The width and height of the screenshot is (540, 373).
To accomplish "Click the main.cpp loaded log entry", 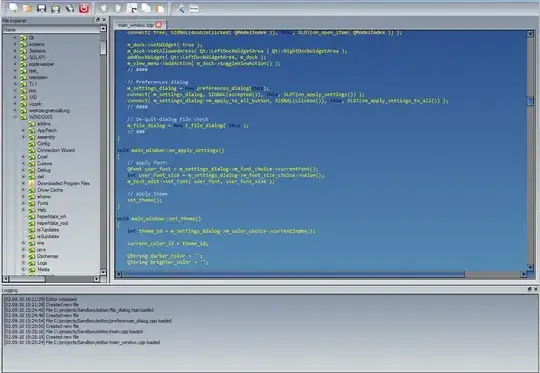I will click(x=74, y=332).
